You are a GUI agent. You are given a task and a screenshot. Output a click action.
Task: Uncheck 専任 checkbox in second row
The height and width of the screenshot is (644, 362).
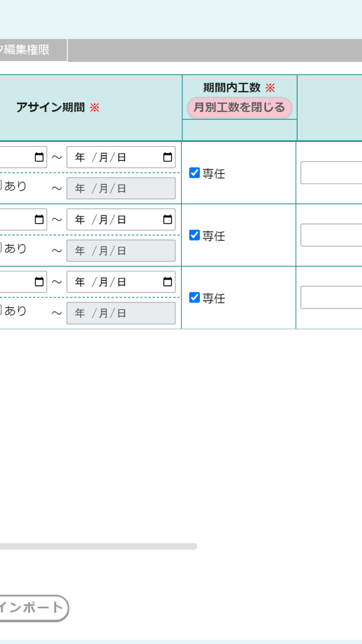pos(195,235)
